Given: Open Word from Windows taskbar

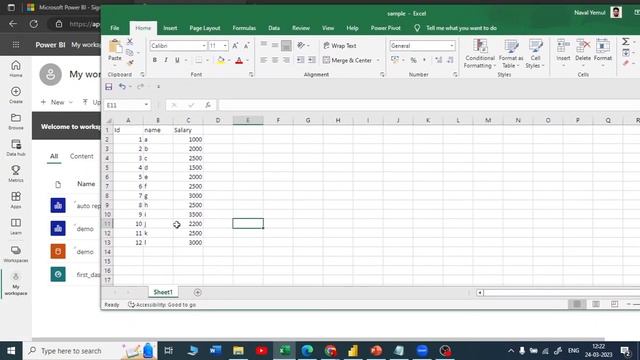Looking at the screenshot, I should pos(216,351).
